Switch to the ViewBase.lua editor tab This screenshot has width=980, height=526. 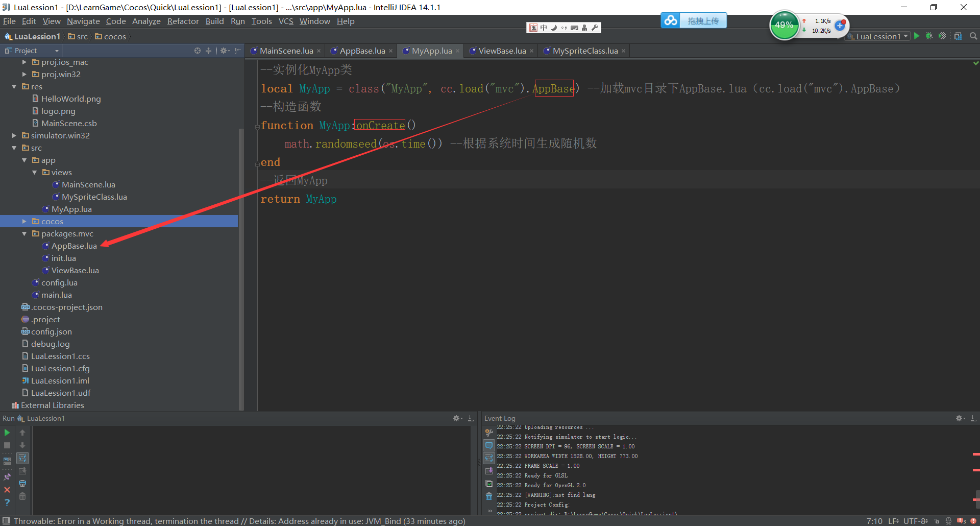[x=502, y=51]
